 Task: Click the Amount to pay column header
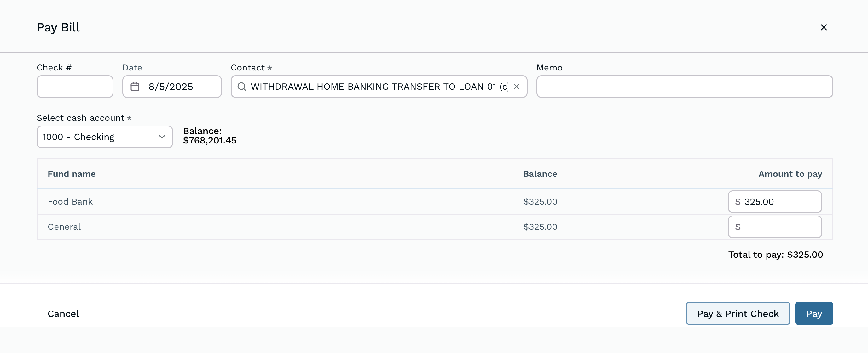[790, 174]
